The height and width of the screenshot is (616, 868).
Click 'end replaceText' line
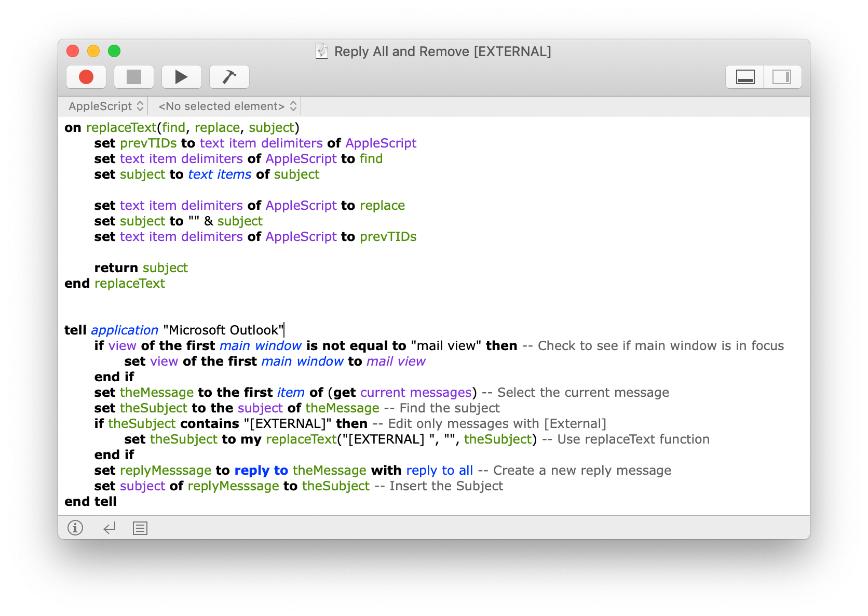coord(115,284)
